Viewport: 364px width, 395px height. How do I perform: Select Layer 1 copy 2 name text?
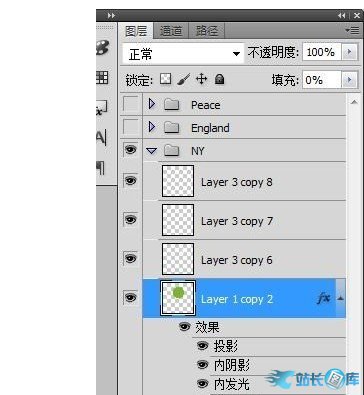coord(237,299)
